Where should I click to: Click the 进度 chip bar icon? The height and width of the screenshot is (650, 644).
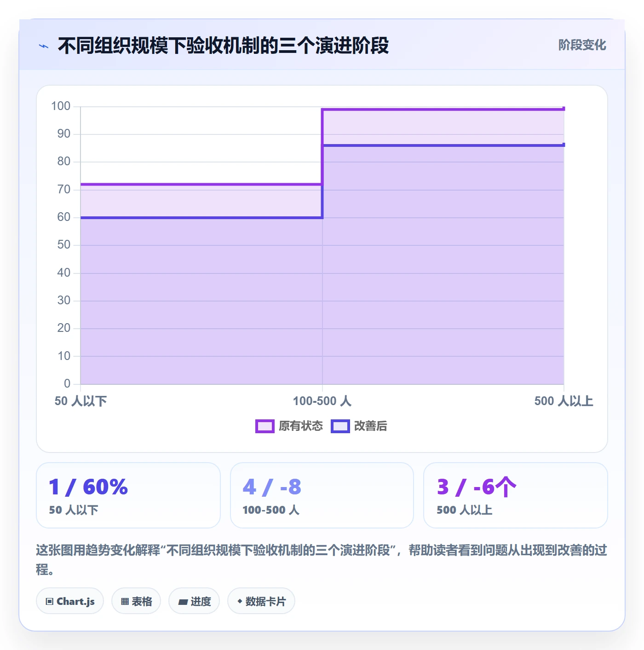183,602
